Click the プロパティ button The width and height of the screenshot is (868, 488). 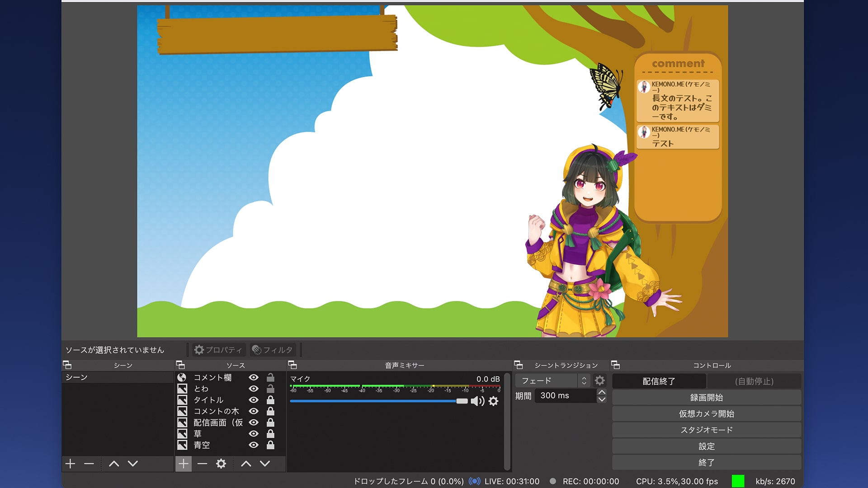(219, 349)
